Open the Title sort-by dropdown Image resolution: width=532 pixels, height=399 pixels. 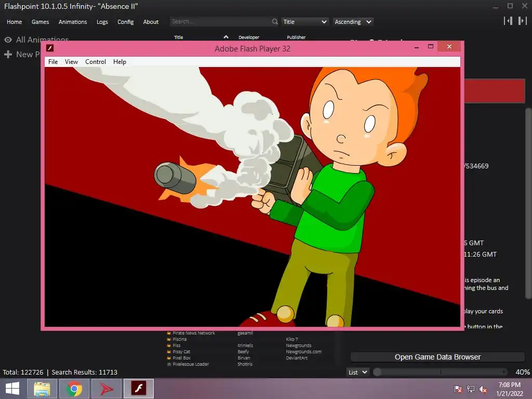(x=304, y=22)
